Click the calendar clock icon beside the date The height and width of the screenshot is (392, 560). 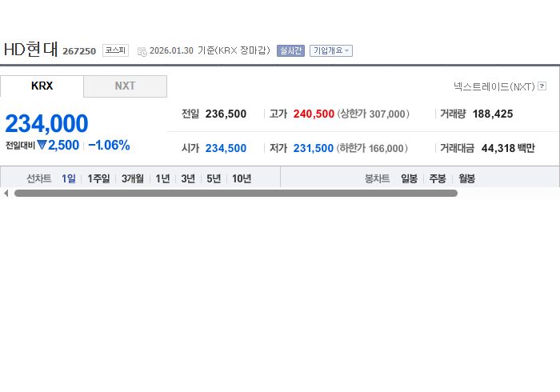(142, 51)
